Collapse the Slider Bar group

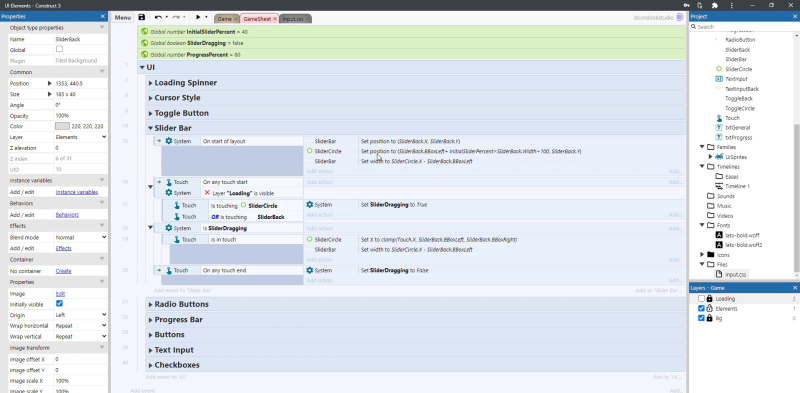point(151,128)
